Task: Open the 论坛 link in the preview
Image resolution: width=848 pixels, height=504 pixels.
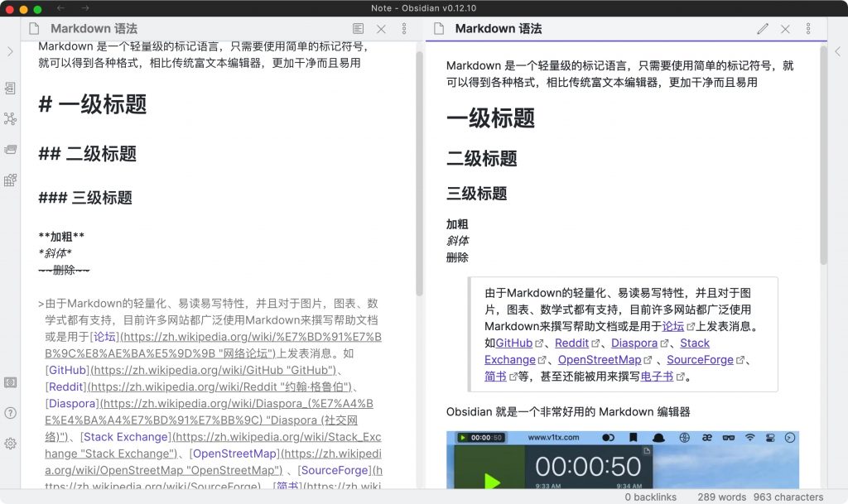Action: click(x=673, y=326)
